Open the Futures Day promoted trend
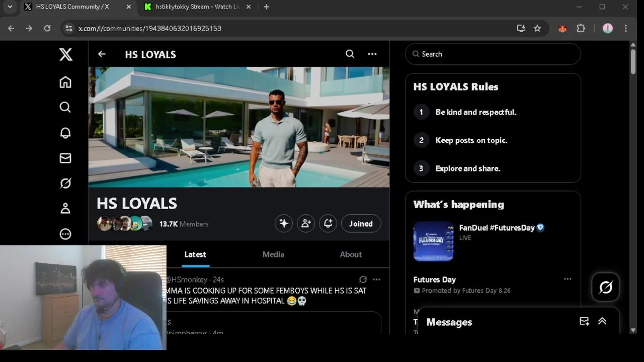Viewport: 644px width, 362px height. click(x=435, y=280)
